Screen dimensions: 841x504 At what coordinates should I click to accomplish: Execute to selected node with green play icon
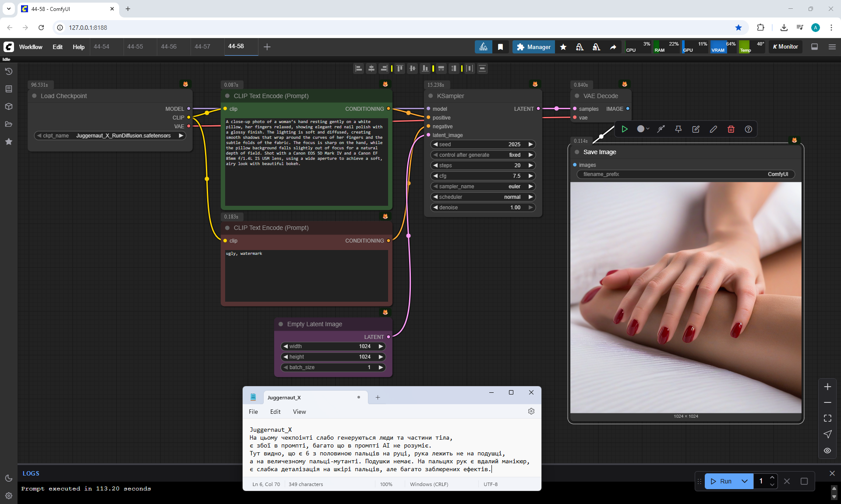(x=625, y=129)
